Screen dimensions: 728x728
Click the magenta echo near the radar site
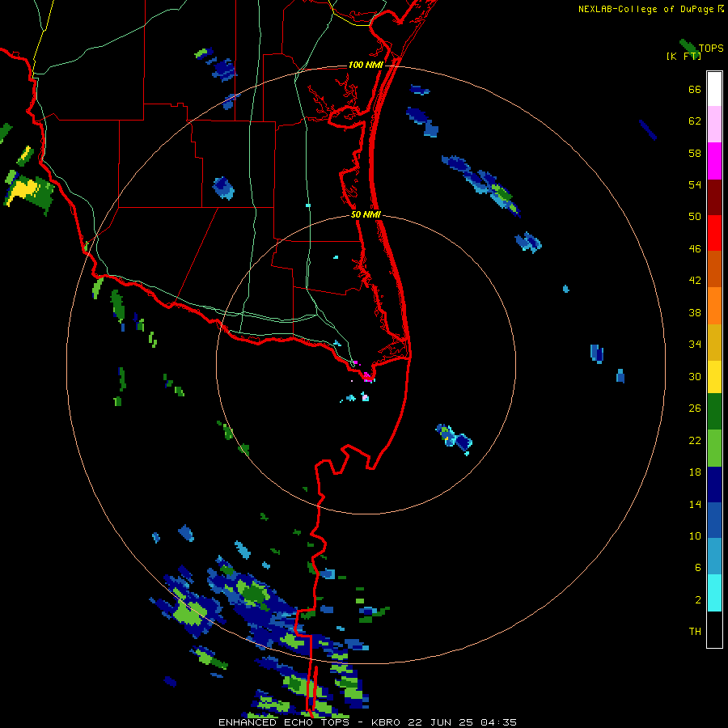click(368, 376)
